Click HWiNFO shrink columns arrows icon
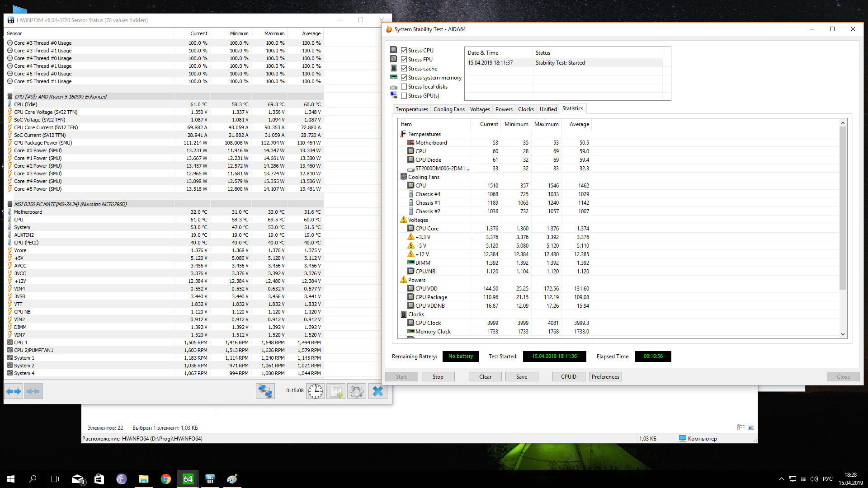The width and height of the screenshot is (868, 488). point(33,391)
